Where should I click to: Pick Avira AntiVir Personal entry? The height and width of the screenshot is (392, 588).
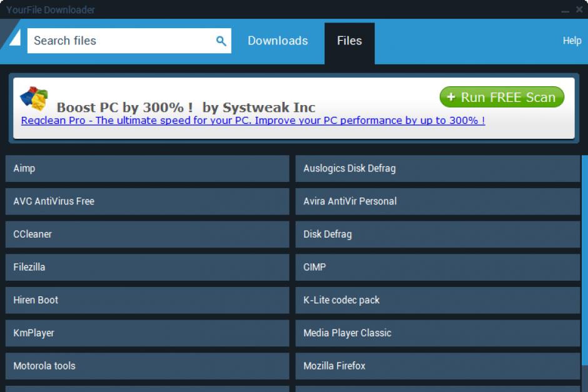tap(438, 201)
